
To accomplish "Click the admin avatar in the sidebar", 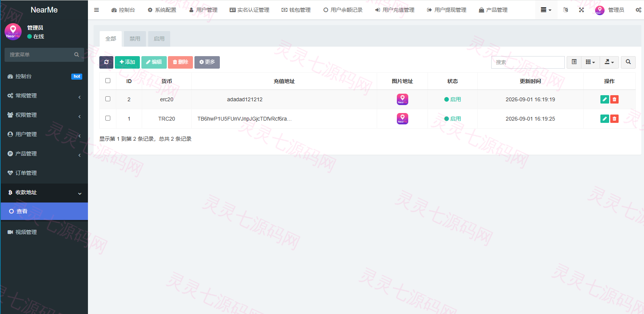I will (x=13, y=31).
